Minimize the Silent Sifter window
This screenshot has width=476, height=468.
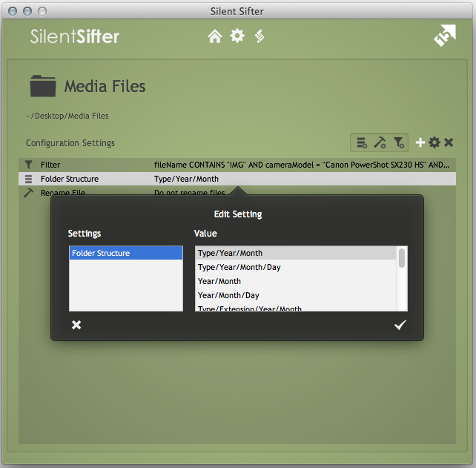click(x=27, y=11)
